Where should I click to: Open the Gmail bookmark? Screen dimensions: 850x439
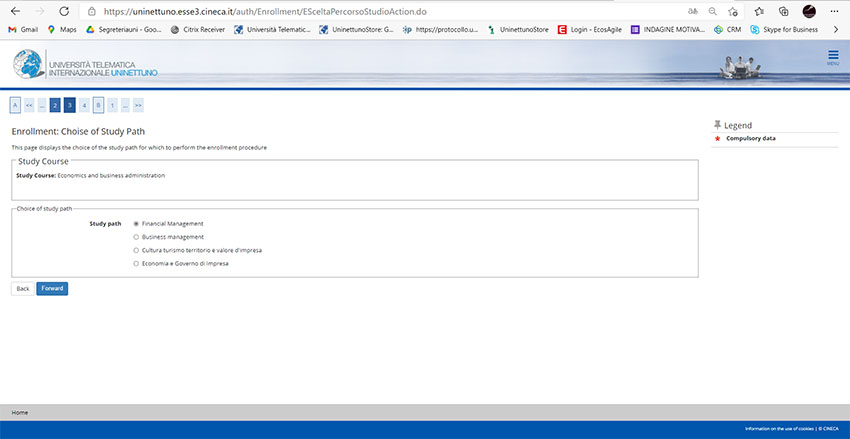pos(24,30)
